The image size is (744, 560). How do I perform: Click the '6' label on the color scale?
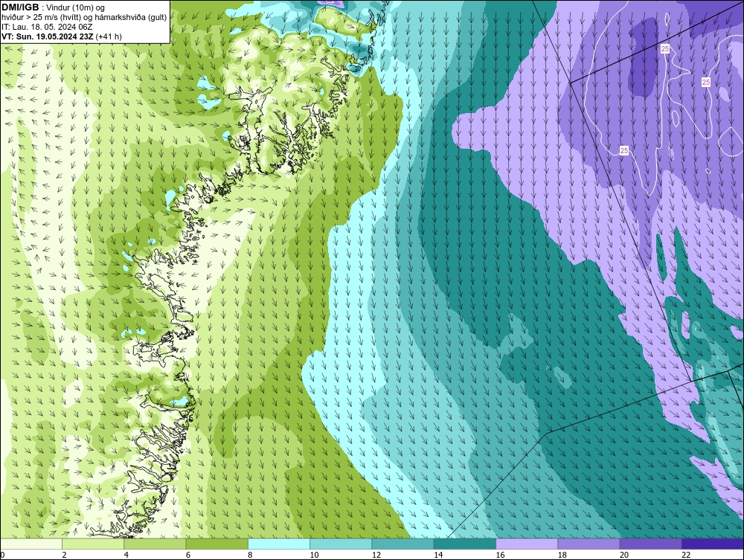click(x=188, y=555)
